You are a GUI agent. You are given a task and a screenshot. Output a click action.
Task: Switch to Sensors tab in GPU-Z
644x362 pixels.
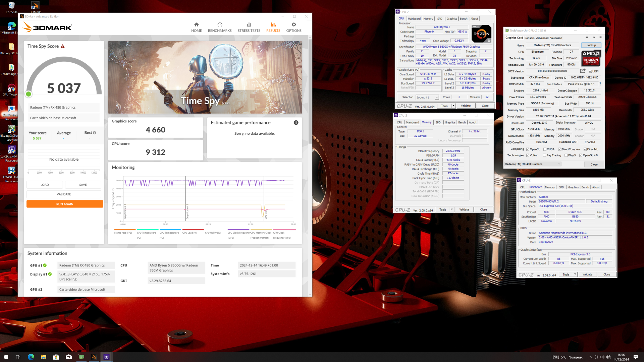click(529, 38)
